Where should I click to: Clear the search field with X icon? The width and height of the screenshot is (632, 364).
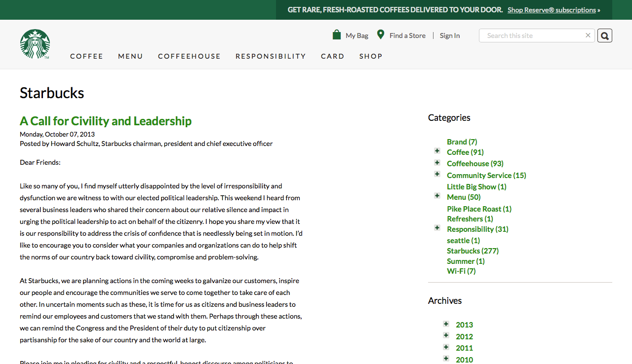588,36
